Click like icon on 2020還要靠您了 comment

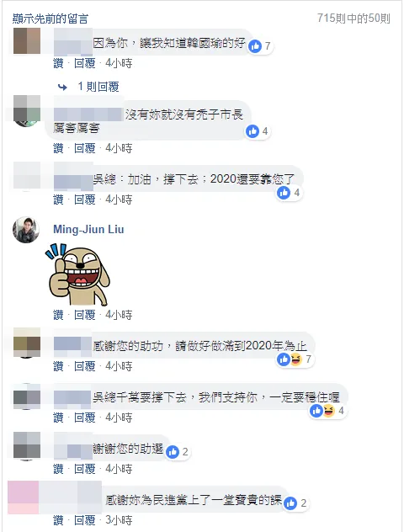(284, 193)
